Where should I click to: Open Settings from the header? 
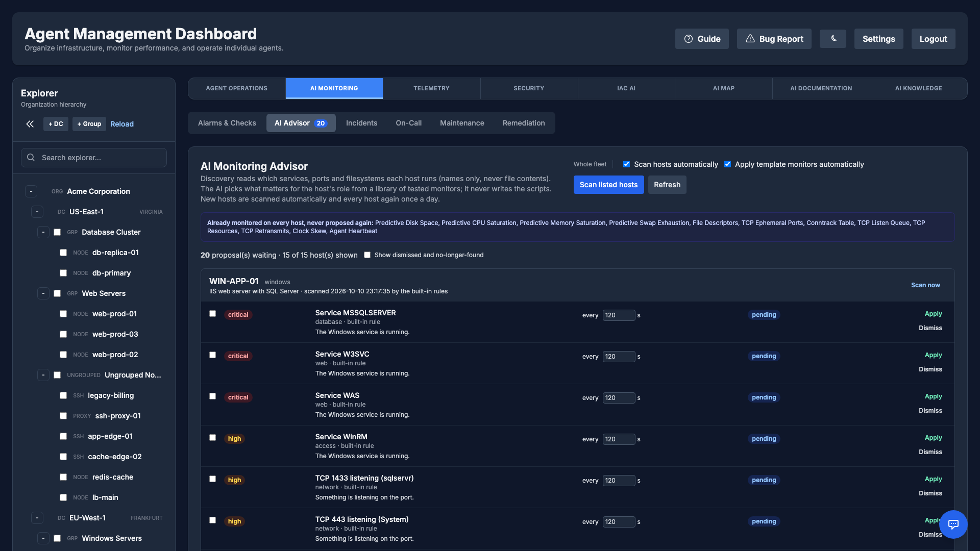(879, 39)
